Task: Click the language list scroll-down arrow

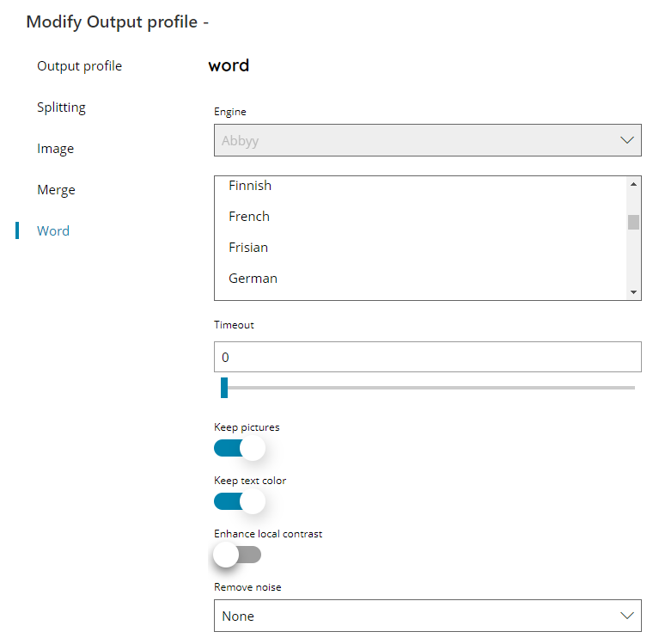Action: 633,292
